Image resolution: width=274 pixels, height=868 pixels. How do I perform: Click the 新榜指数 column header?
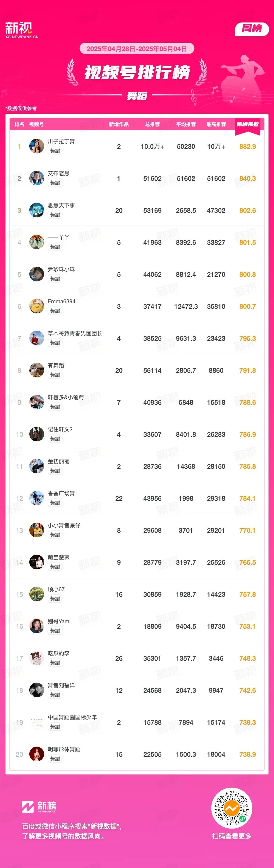[247, 125]
